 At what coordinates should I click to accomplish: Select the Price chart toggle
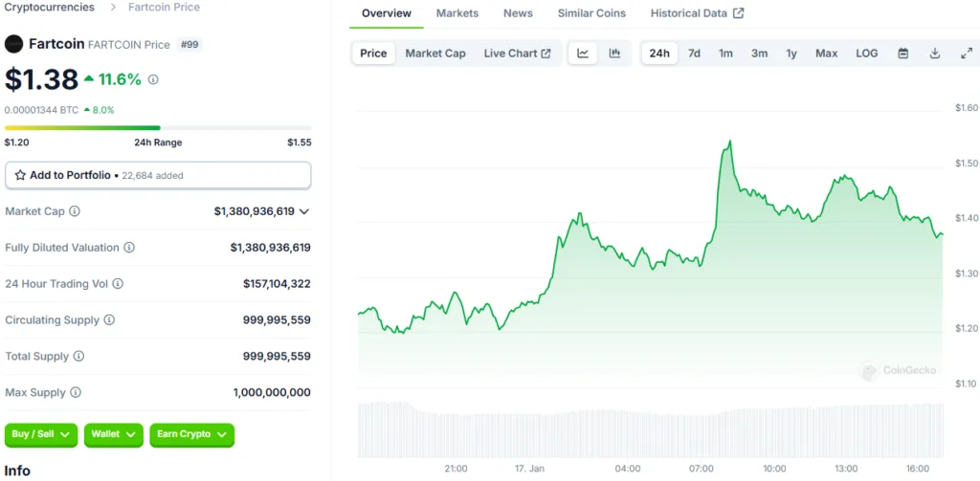point(374,54)
